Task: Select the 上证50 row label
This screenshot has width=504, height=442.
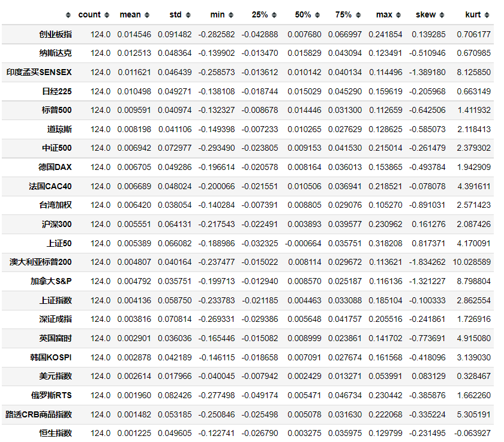Action: [x=59, y=243]
